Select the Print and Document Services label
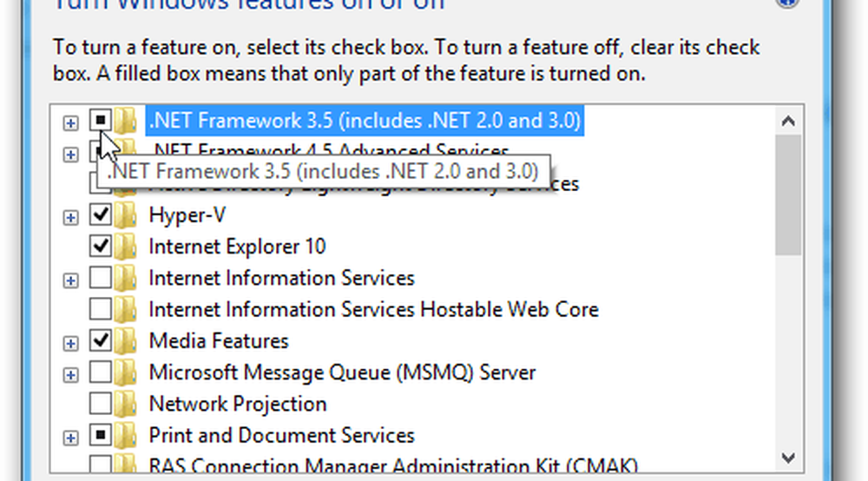 point(281,436)
